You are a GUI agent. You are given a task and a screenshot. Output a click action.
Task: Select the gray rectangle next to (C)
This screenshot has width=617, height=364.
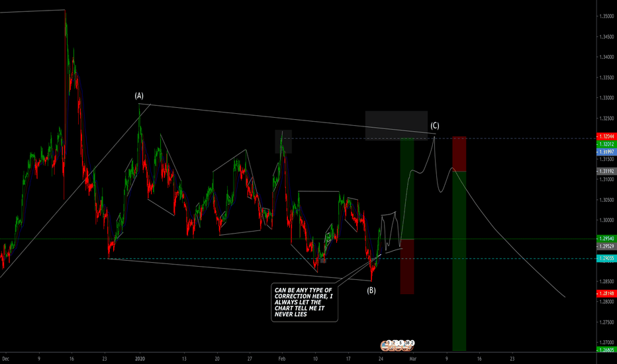pos(397,126)
